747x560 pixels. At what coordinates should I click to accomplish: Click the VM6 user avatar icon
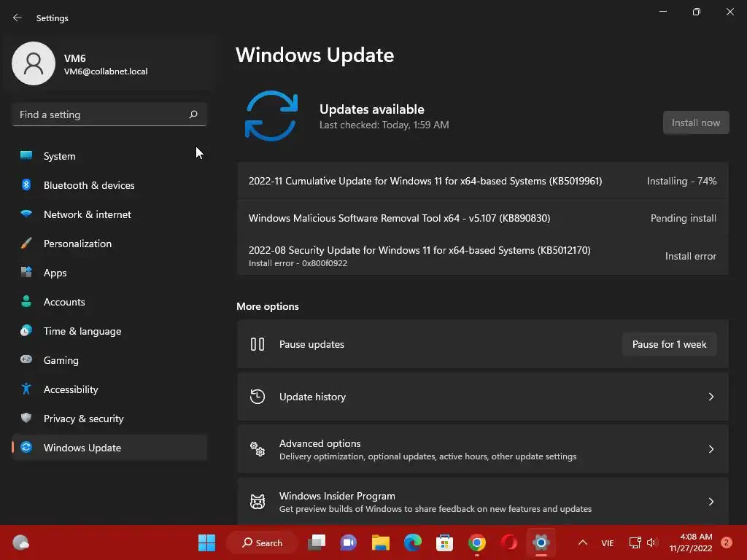pyautogui.click(x=34, y=63)
